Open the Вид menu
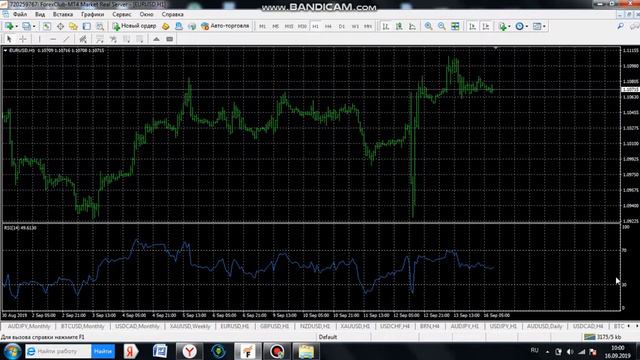The width and height of the screenshot is (640, 360). point(40,14)
